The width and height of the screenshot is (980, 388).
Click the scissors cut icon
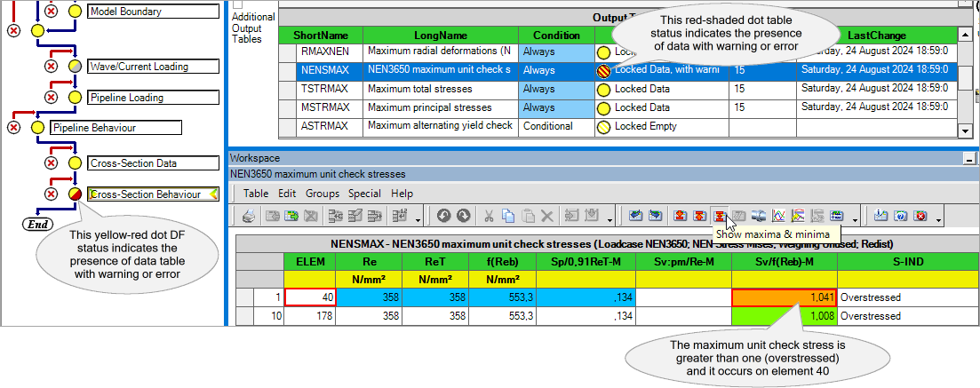[x=488, y=215]
